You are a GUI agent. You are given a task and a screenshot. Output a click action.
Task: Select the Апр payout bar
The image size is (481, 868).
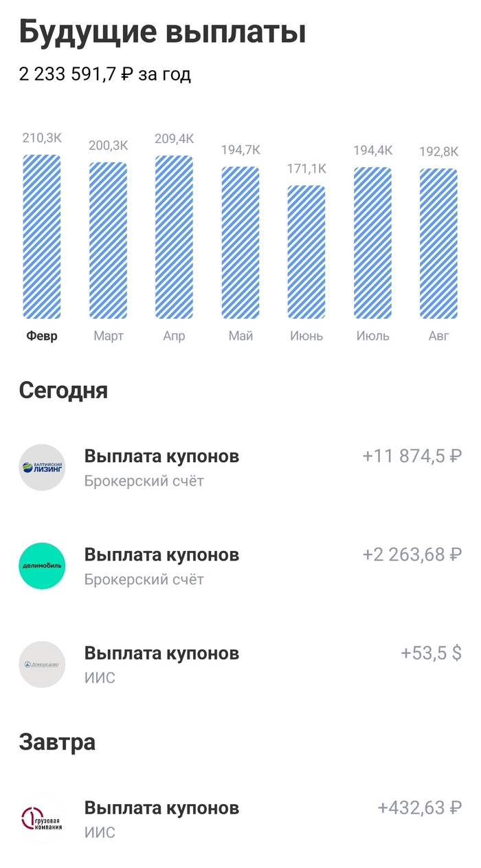[x=174, y=237]
